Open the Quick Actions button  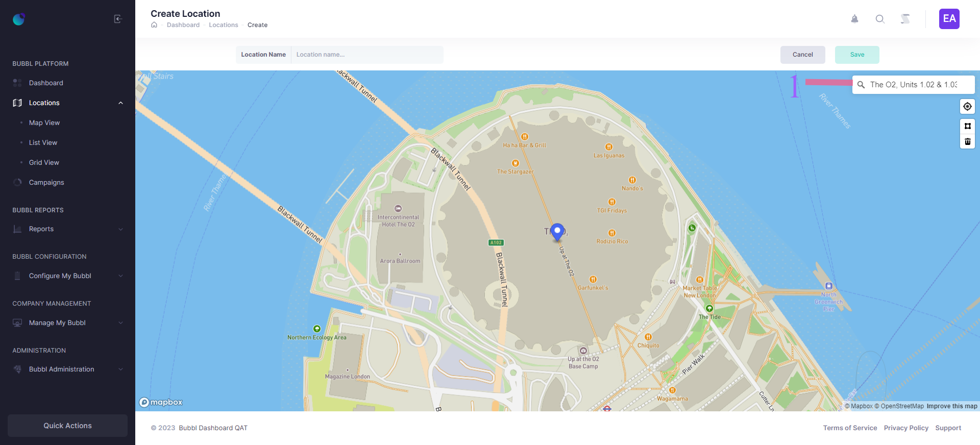click(x=67, y=426)
